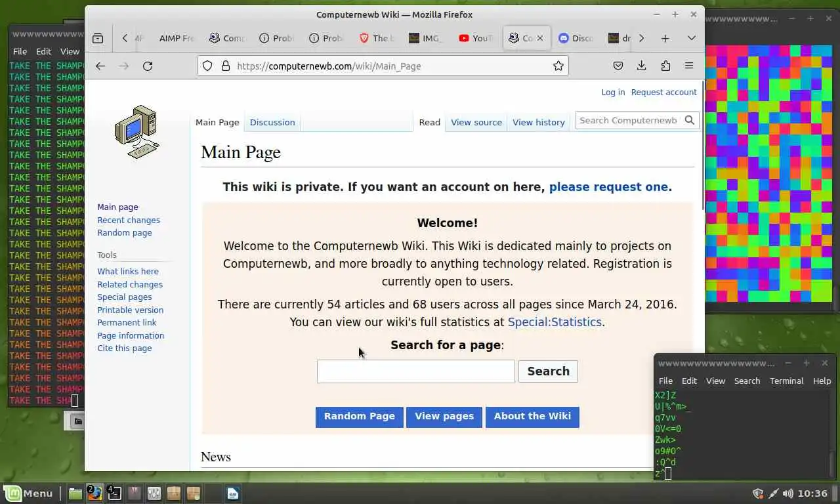Open the volume speaker tray icon
Image resolution: width=840 pixels, height=504 pixels.
coord(787,493)
